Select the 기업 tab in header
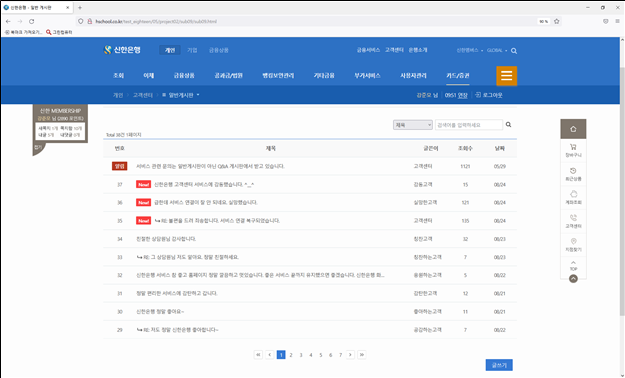Screen dimensions: 625x378 (x=192, y=50)
